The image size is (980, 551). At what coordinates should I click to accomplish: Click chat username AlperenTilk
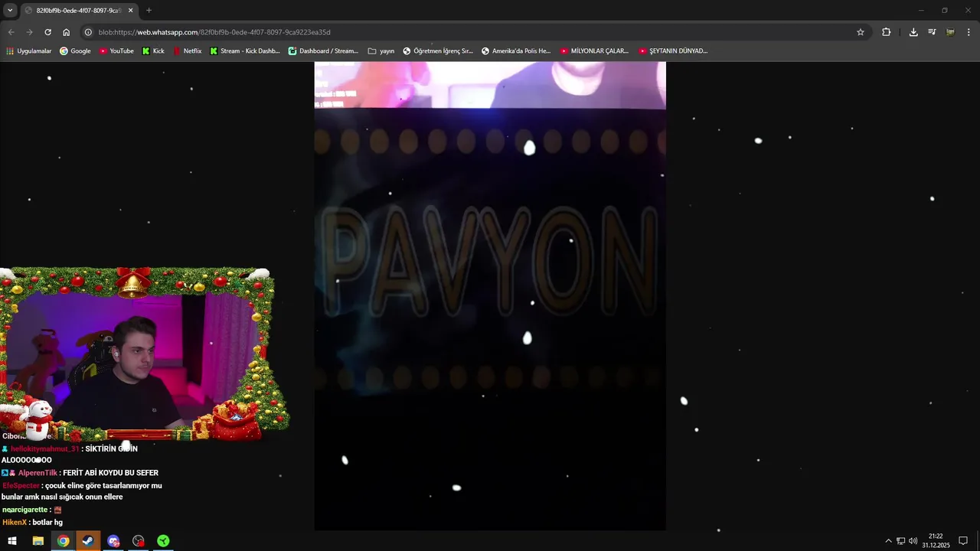(x=38, y=473)
